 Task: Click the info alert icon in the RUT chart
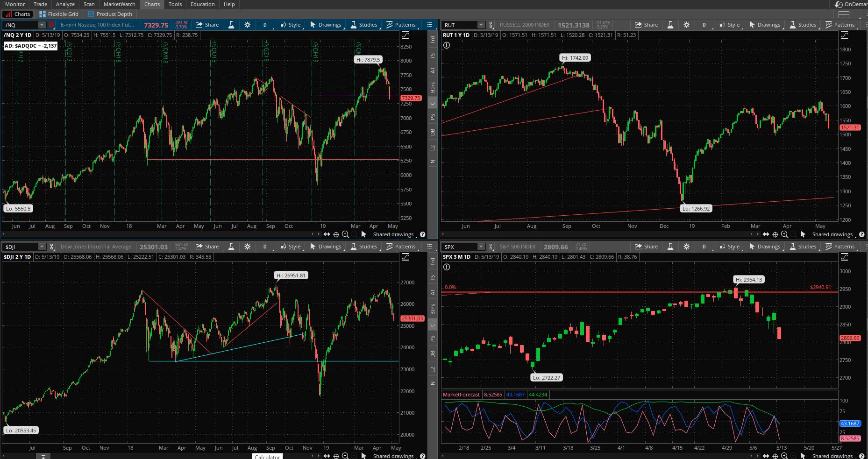447,45
